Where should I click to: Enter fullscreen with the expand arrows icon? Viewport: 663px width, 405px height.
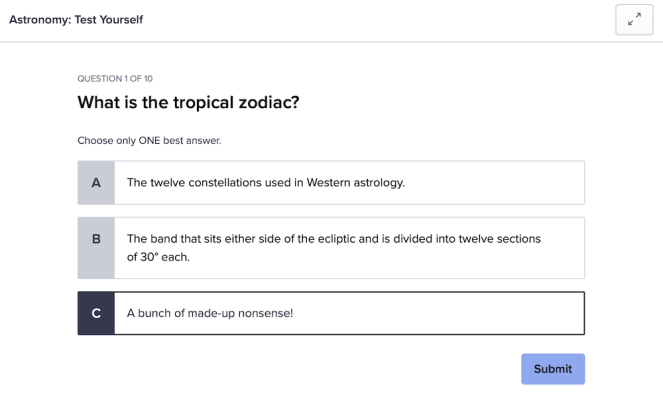[x=634, y=20]
